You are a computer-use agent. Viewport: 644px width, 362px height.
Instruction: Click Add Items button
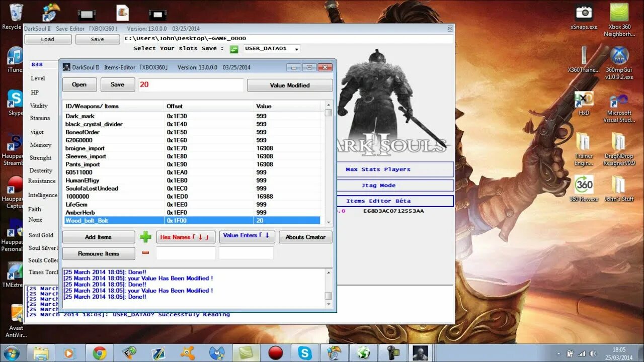click(98, 237)
